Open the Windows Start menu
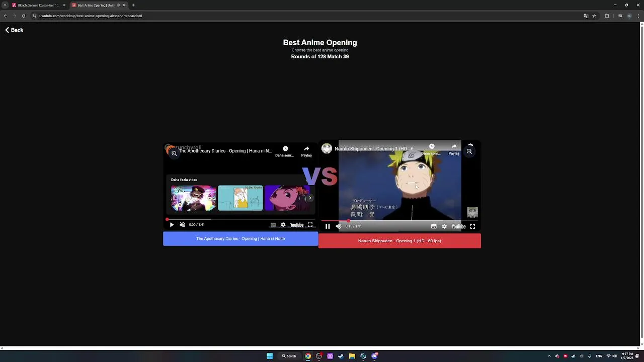 coord(270,356)
